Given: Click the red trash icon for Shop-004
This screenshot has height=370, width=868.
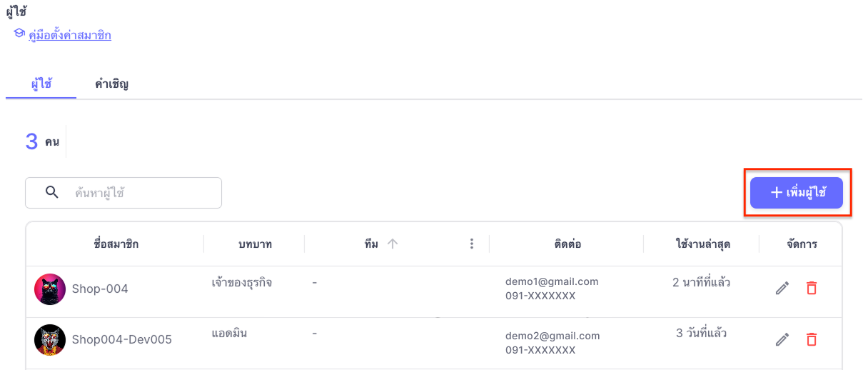Looking at the screenshot, I should (811, 289).
